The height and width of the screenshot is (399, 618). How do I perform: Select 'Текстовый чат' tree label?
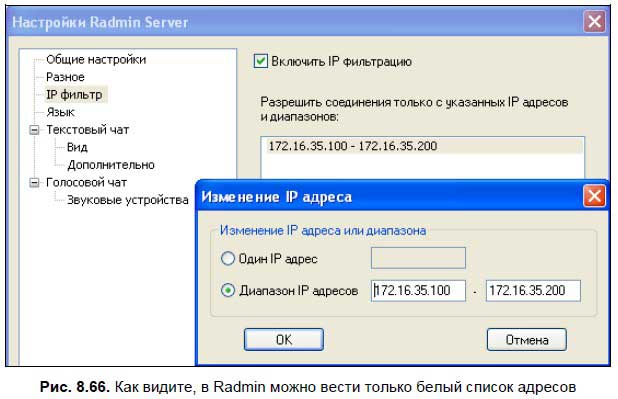[87, 130]
